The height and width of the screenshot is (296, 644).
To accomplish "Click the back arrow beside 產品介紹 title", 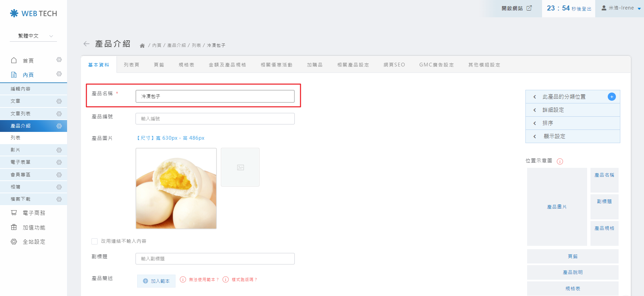I will pyautogui.click(x=86, y=44).
